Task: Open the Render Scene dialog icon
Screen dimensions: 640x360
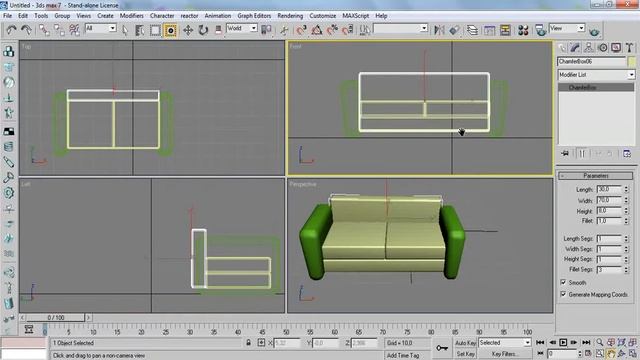Action: click(540, 30)
